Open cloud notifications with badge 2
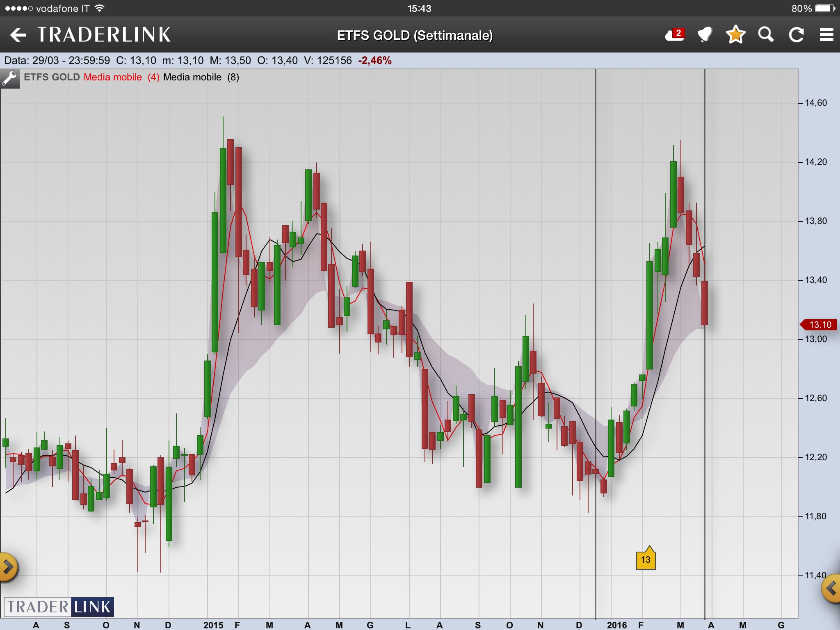This screenshot has height=630, width=840. coord(675,35)
